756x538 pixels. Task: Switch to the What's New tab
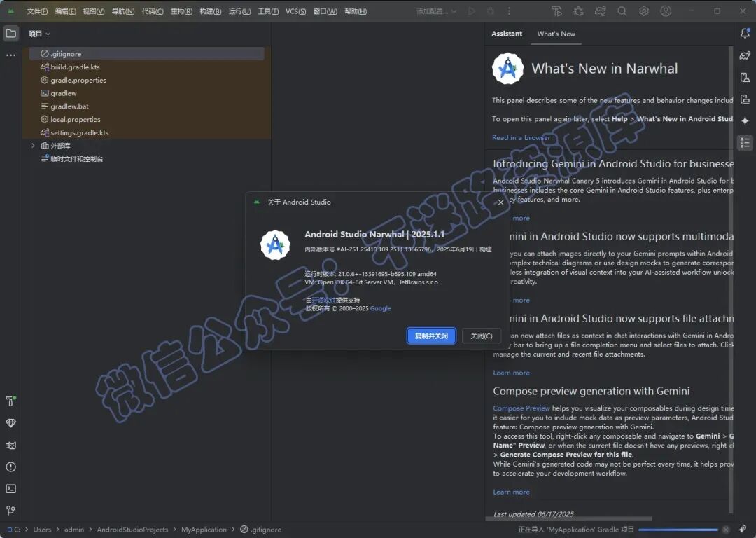point(556,34)
